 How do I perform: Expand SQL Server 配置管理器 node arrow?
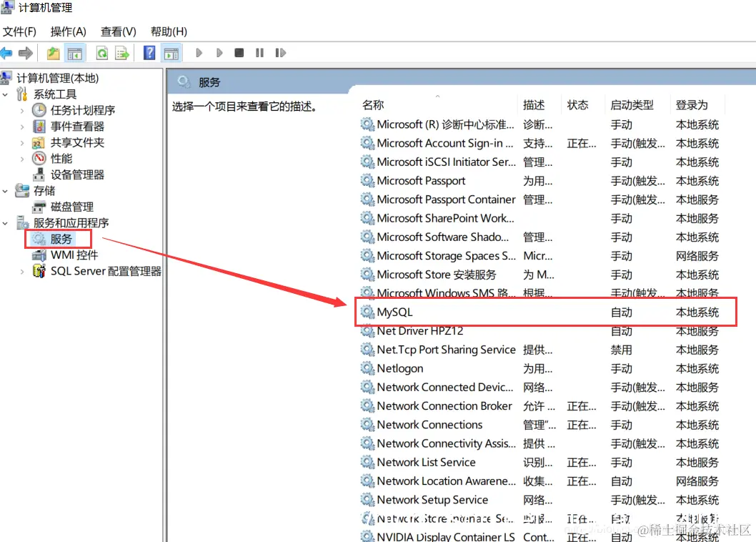[21, 271]
